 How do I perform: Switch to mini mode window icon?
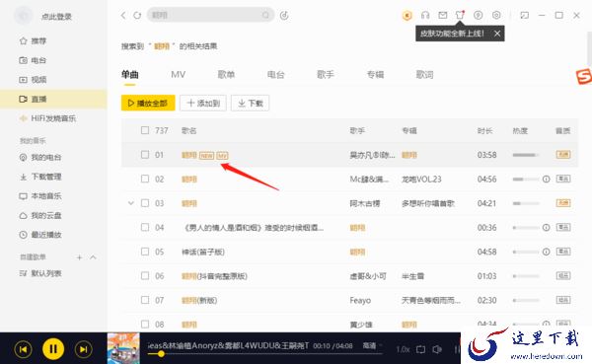(x=525, y=15)
